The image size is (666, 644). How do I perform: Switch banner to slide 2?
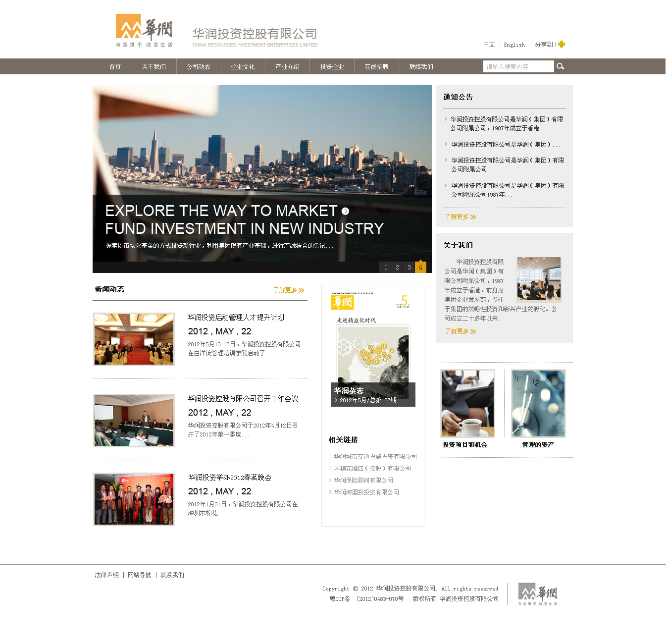[397, 267]
